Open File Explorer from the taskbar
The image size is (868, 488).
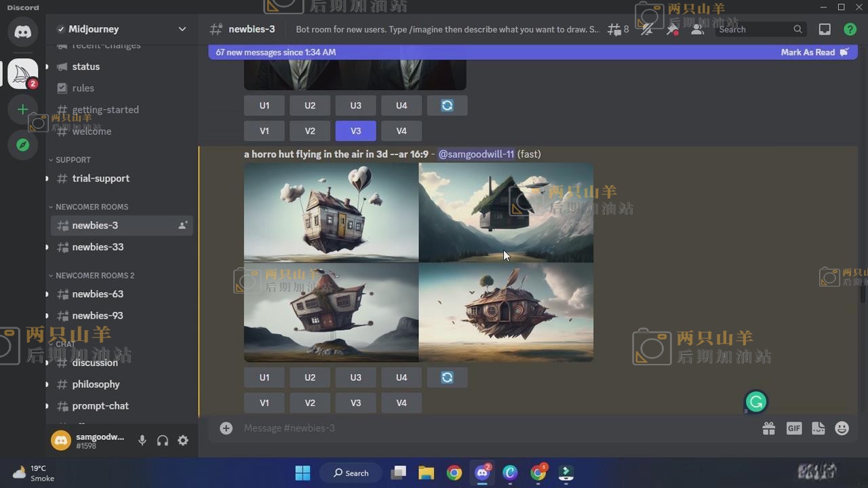pos(426,472)
